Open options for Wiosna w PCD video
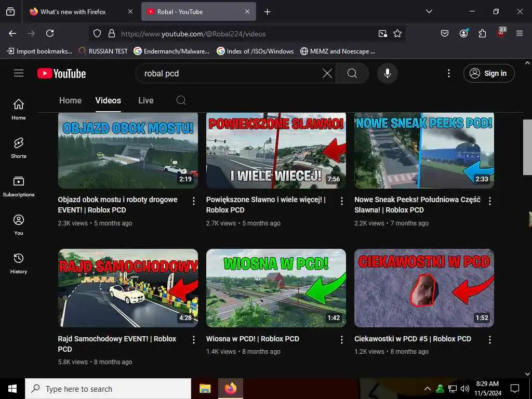The height and width of the screenshot is (399, 532). tap(342, 340)
